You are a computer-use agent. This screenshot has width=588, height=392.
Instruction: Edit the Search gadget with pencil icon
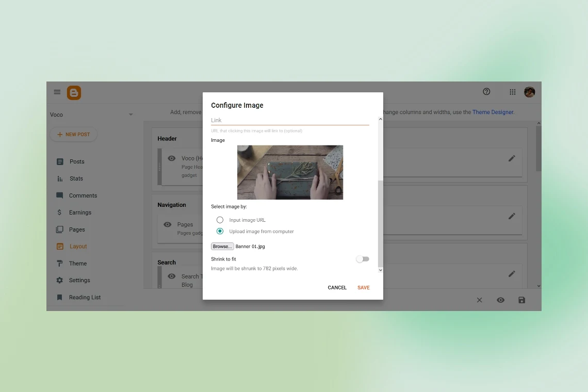pos(512,274)
